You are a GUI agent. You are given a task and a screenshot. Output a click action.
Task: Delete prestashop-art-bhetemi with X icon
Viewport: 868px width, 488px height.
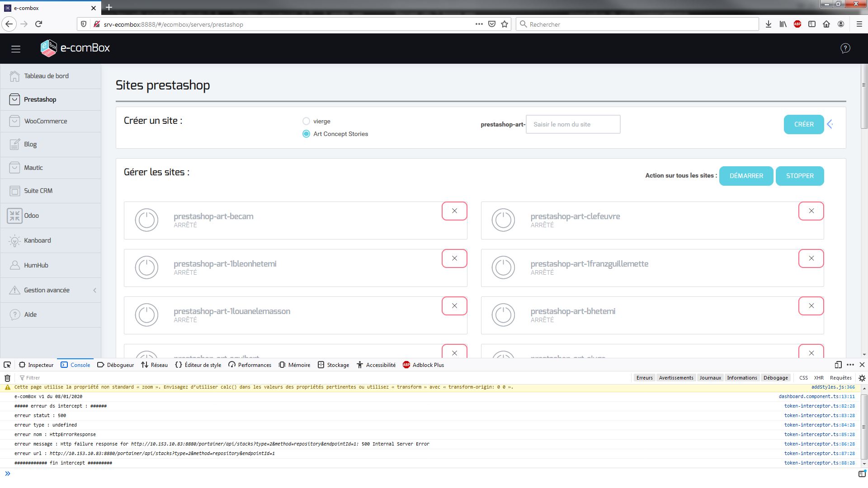click(x=811, y=306)
